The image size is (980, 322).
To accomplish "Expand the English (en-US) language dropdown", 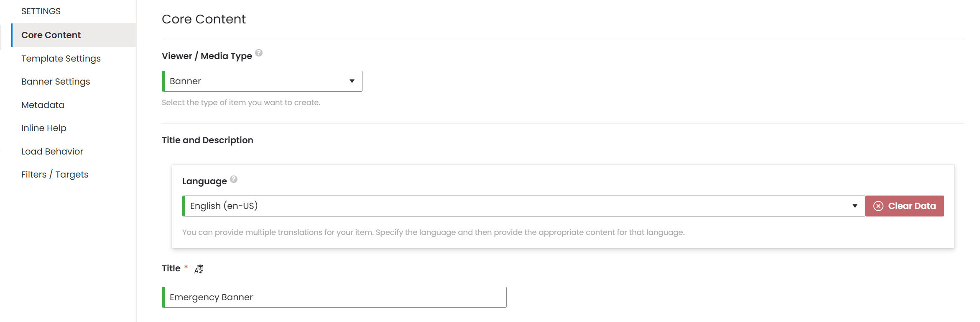I will coord(523,206).
